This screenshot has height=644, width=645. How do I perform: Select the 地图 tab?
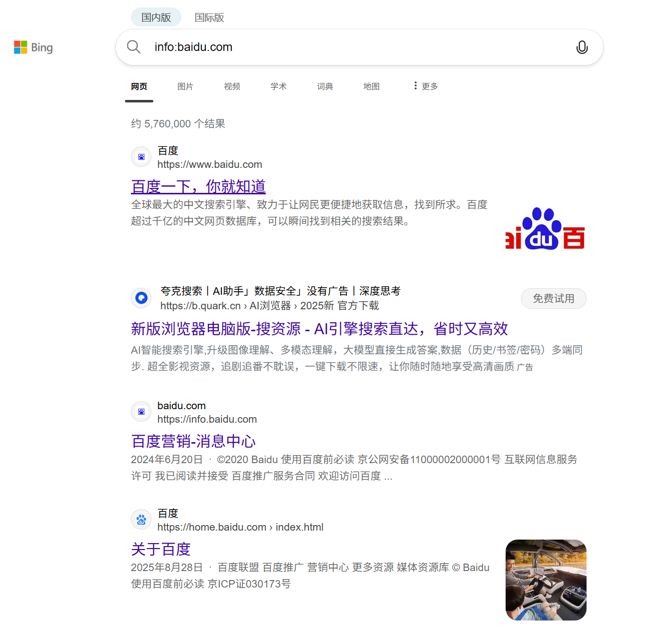pyautogui.click(x=371, y=86)
